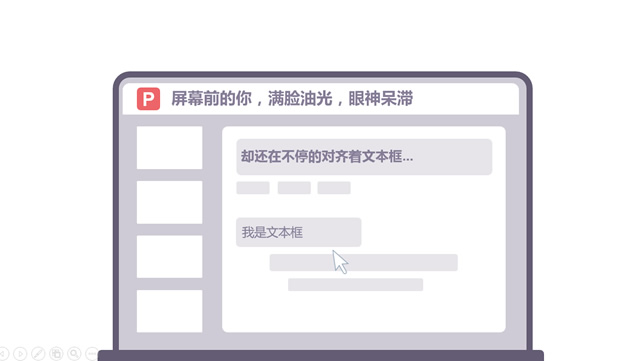Activate the slideshow magnifier zoom icon
Viewport: 635px width, 361px height.
pyautogui.click(x=74, y=354)
